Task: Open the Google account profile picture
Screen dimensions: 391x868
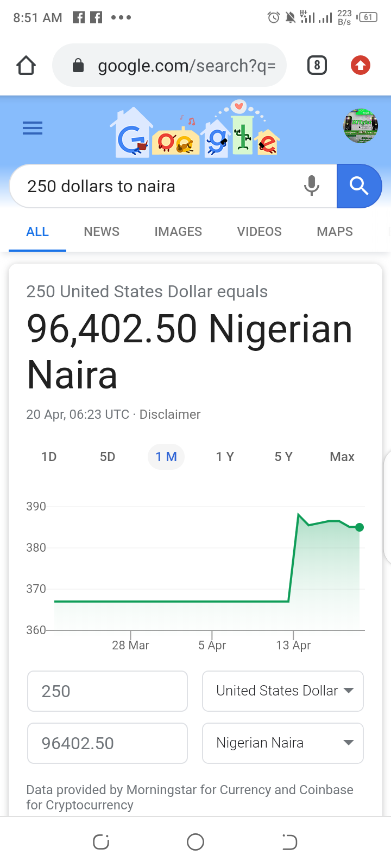Action: [x=361, y=126]
